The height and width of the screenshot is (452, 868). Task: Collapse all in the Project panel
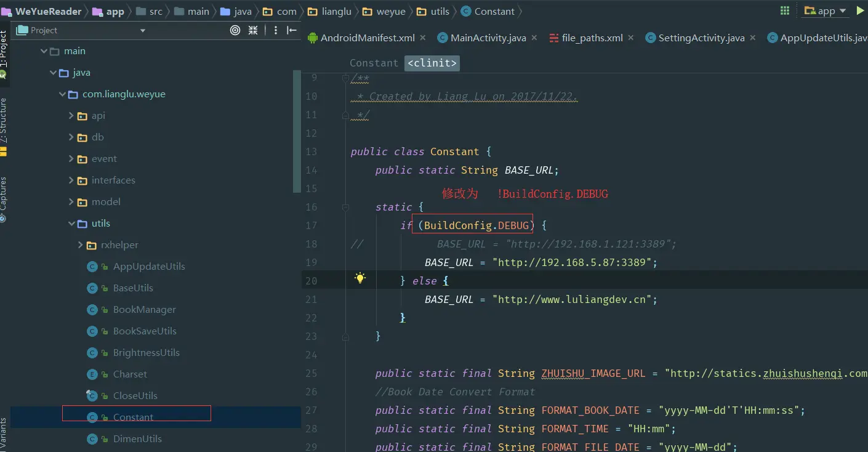[x=253, y=30]
